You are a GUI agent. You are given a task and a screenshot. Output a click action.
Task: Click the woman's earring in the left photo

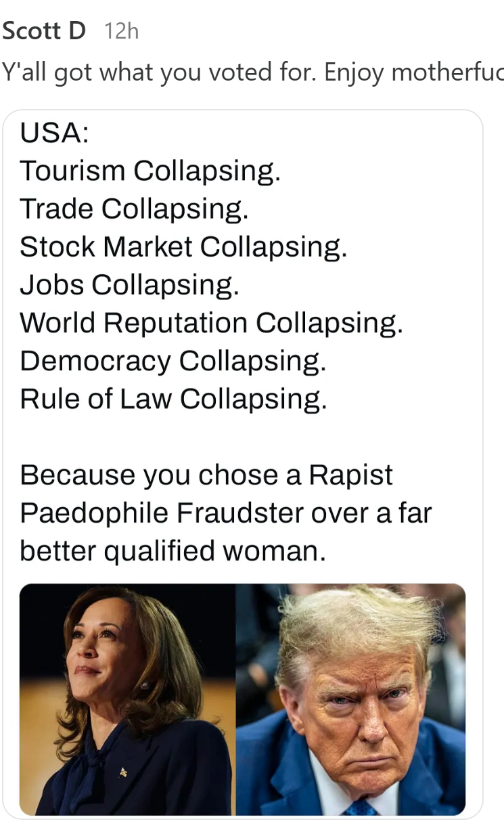point(145,684)
